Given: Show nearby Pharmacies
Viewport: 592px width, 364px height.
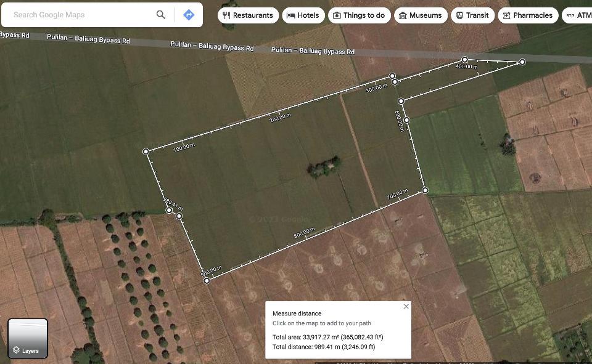Looking at the screenshot, I should (528, 15).
